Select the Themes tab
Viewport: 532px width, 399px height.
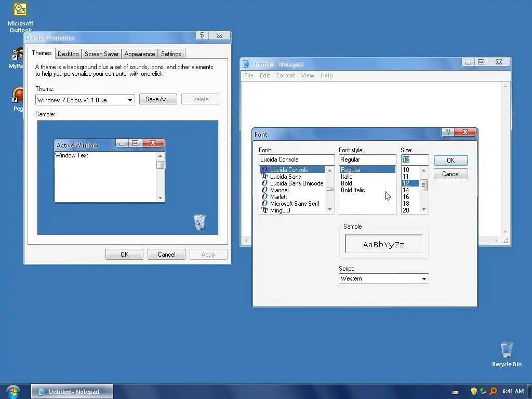(42, 54)
